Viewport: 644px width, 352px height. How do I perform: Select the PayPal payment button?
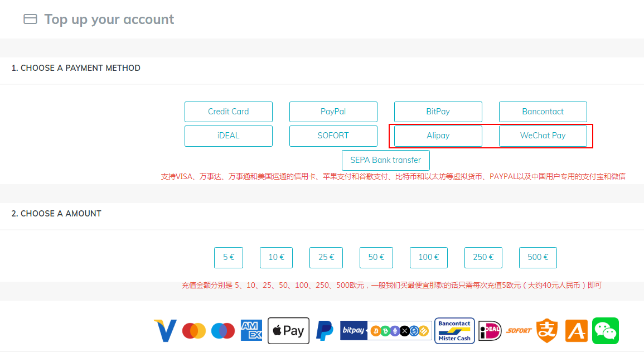pyautogui.click(x=333, y=112)
